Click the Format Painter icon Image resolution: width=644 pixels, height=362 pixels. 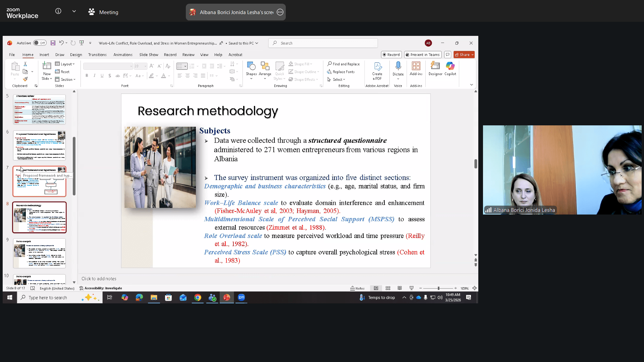25,79
